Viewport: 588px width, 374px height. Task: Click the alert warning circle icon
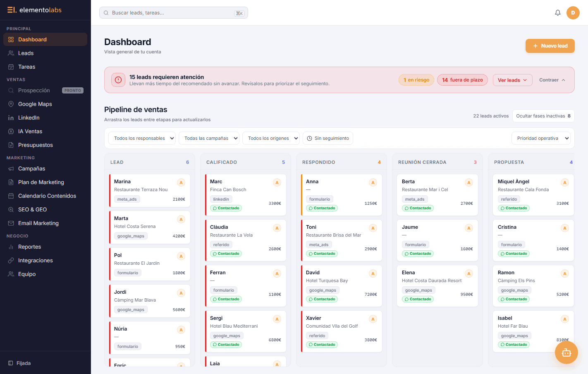coord(118,80)
